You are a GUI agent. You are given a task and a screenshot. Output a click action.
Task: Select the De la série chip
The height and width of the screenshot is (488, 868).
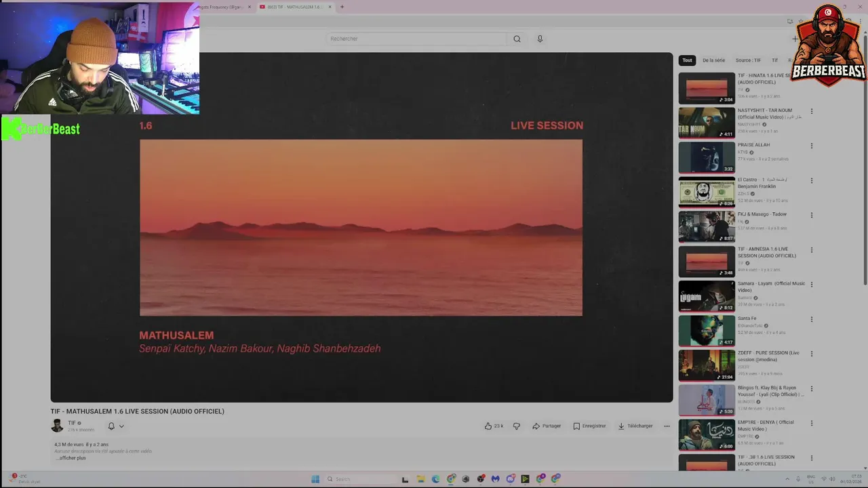pos(713,60)
